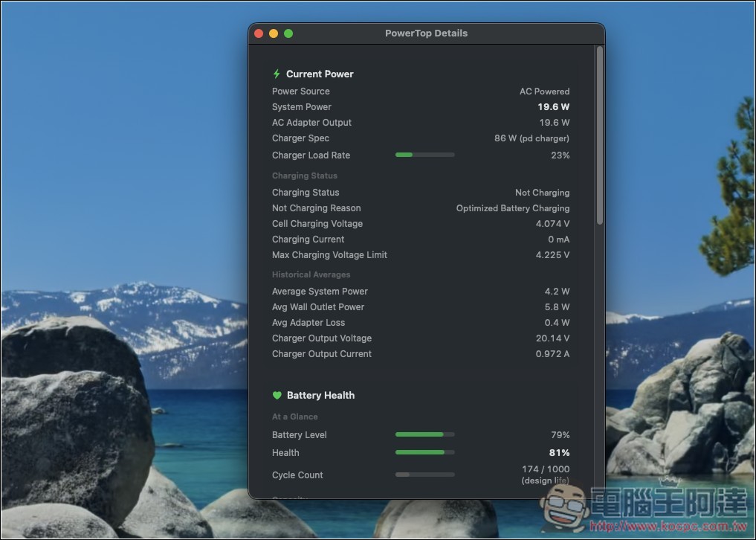
Task: Click the Avg Adapter Loss label
Action: point(308,322)
